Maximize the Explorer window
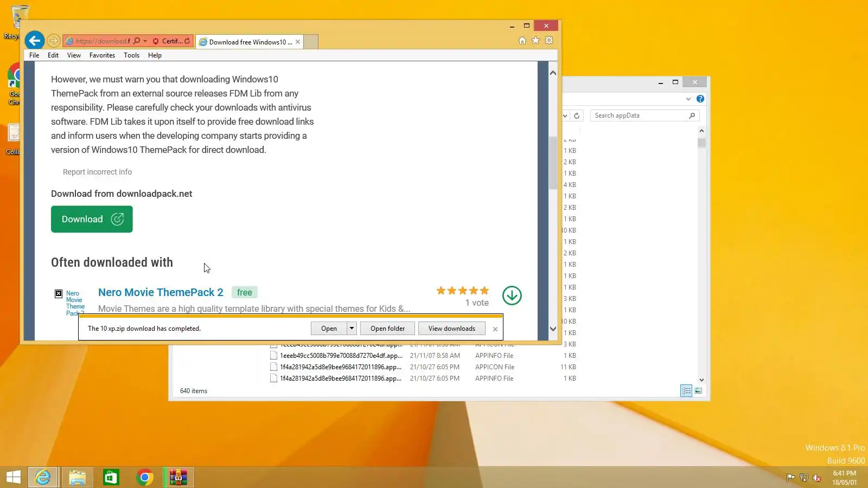Viewport: 868px width, 488px height. click(x=675, y=82)
